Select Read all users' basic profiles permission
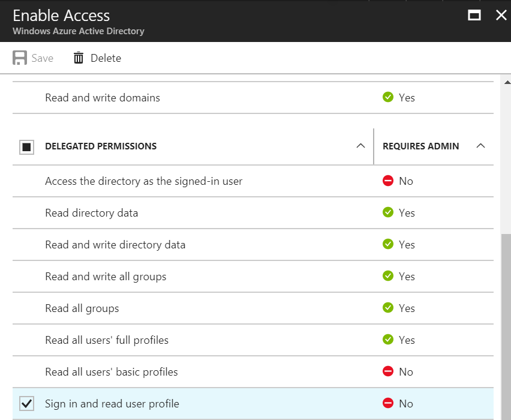 pyautogui.click(x=112, y=372)
